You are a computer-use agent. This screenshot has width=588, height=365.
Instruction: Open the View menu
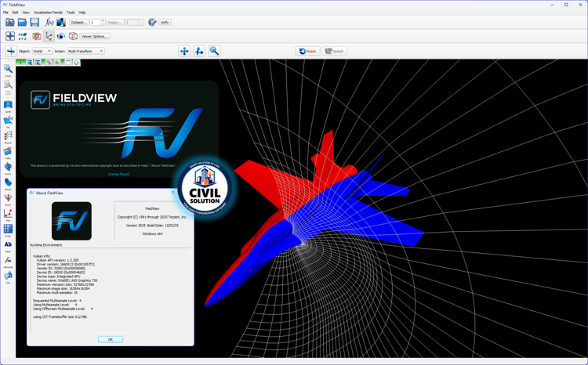click(x=26, y=13)
